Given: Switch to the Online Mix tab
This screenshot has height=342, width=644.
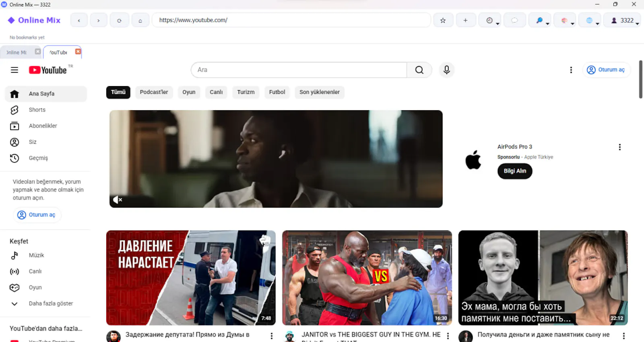Looking at the screenshot, I should tap(16, 52).
